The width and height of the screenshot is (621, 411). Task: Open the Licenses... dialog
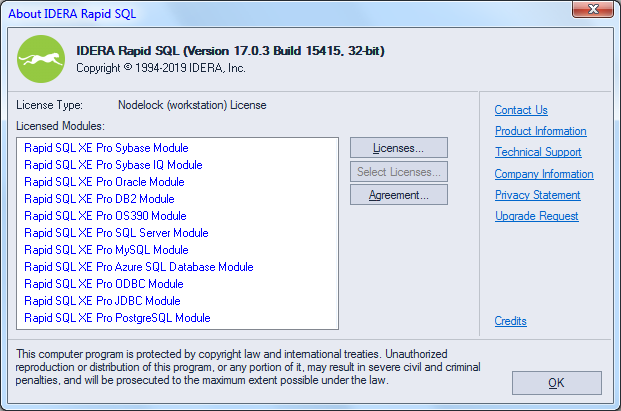pos(399,148)
